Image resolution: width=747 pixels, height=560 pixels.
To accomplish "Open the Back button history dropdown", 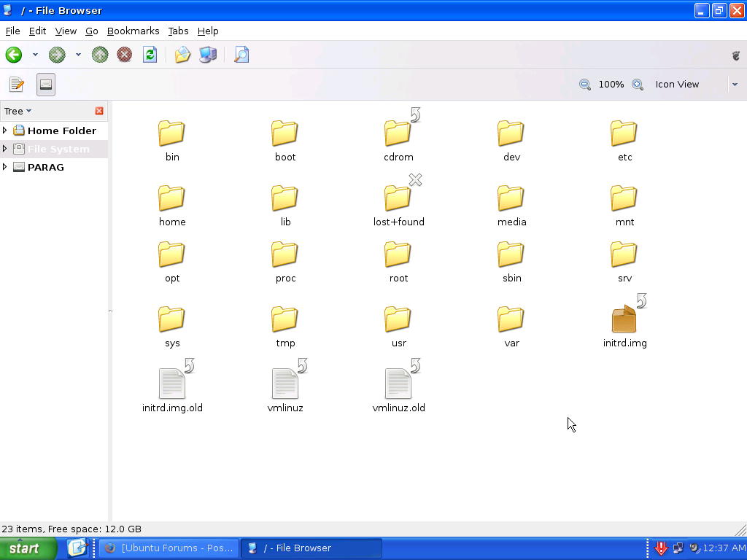I will coord(35,55).
